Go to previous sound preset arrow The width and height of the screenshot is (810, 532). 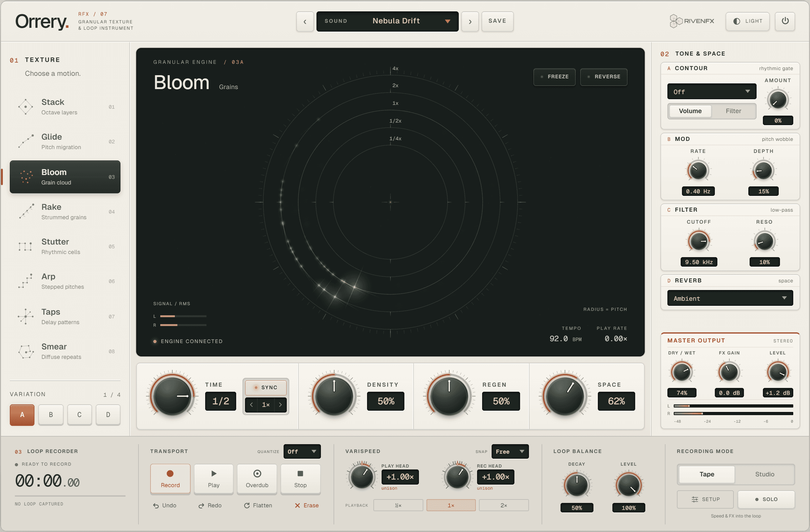tap(304, 21)
